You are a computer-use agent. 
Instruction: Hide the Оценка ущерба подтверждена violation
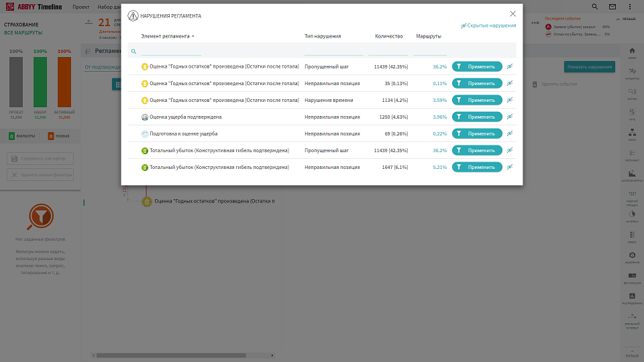click(510, 117)
